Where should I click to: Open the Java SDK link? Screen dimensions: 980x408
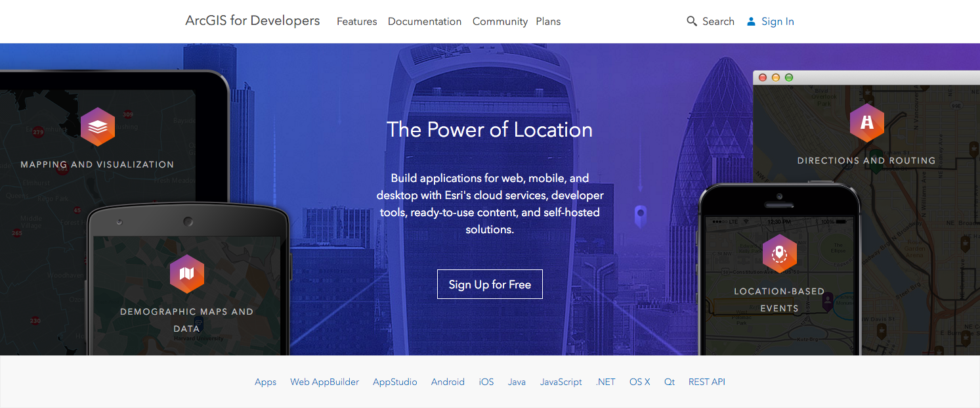coord(517,382)
